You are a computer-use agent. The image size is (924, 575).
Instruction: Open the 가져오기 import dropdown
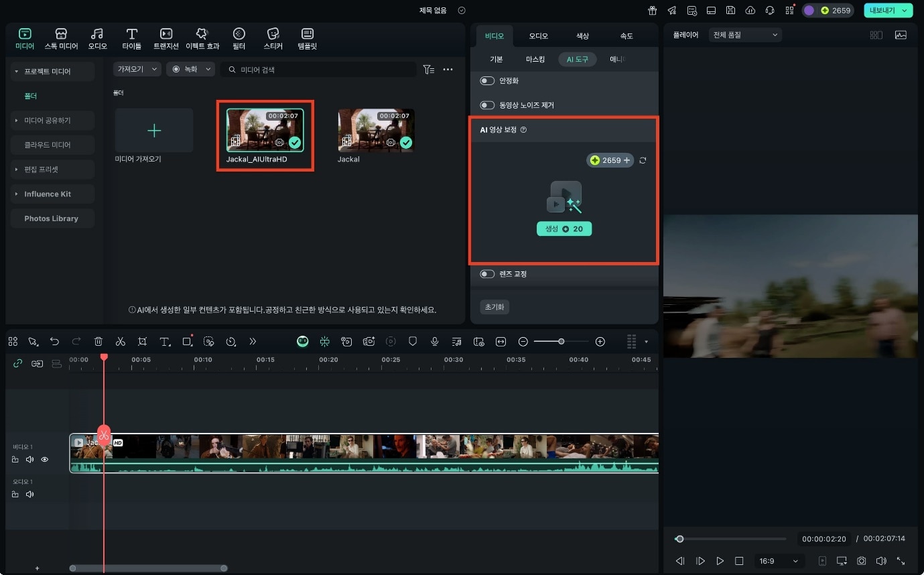(x=137, y=69)
